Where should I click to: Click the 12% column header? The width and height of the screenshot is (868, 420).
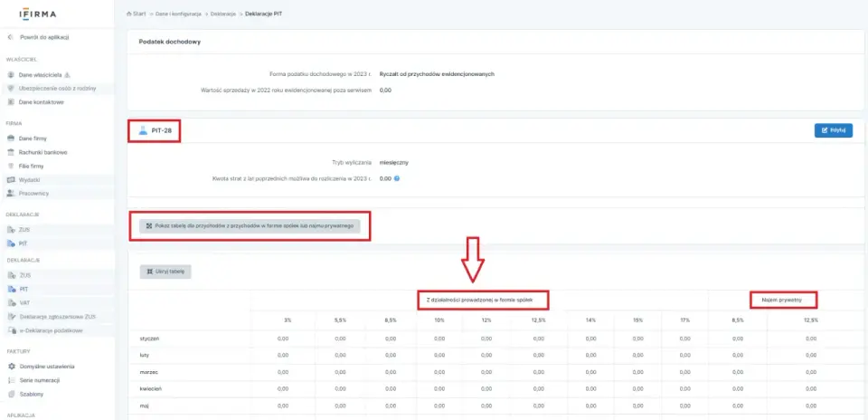(x=486, y=320)
